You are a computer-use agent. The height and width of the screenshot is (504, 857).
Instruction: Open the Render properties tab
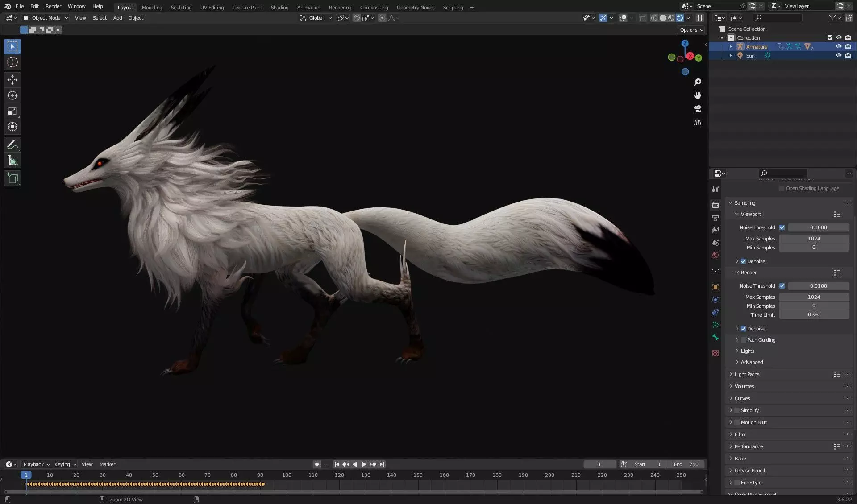pyautogui.click(x=716, y=205)
